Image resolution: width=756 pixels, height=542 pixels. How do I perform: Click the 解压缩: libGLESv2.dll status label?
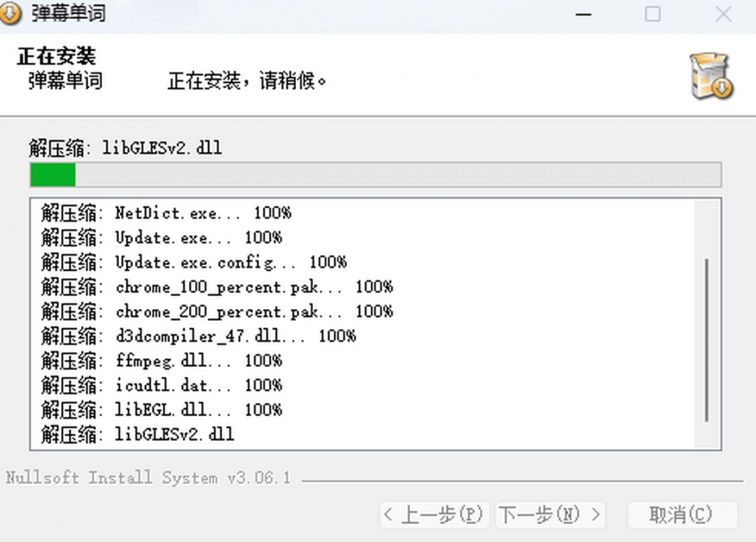click(126, 147)
